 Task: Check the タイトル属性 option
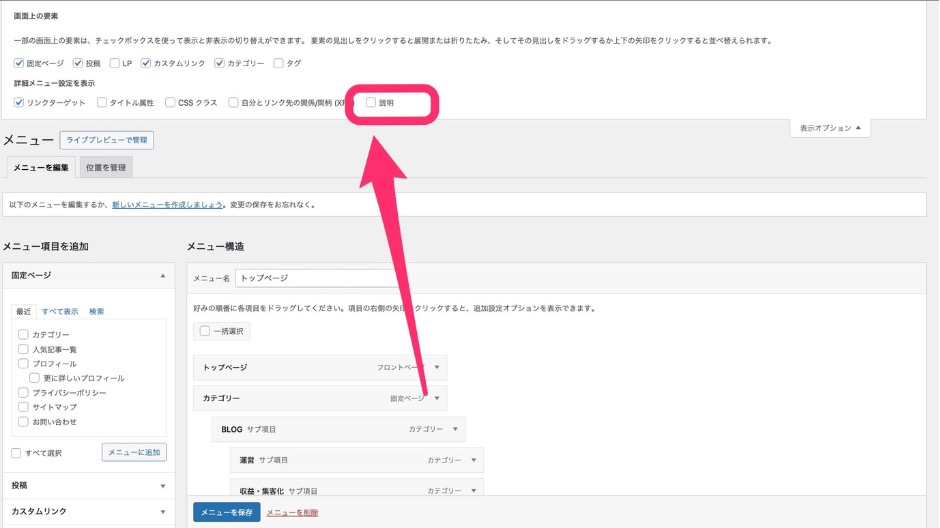point(102,102)
